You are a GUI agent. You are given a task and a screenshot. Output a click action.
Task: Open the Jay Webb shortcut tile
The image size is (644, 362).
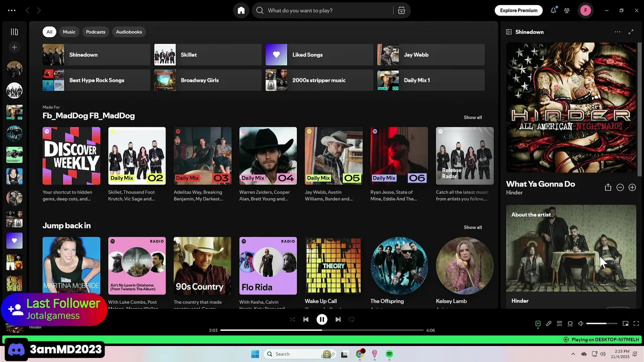pos(431,55)
